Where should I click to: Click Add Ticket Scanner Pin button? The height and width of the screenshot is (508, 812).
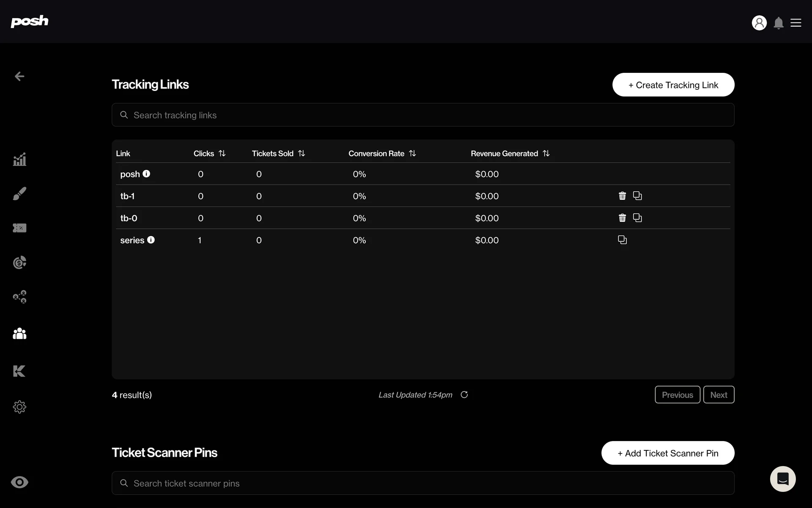(x=667, y=453)
